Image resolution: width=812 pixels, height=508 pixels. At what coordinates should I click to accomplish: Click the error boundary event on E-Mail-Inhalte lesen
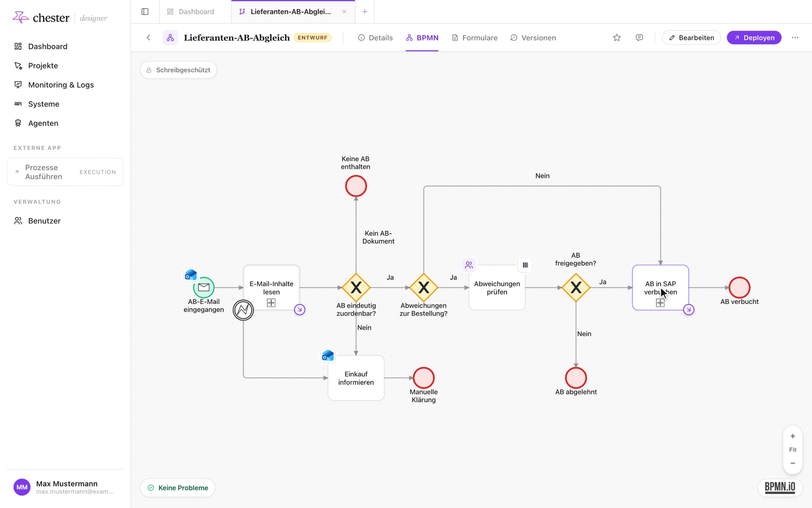click(243, 310)
